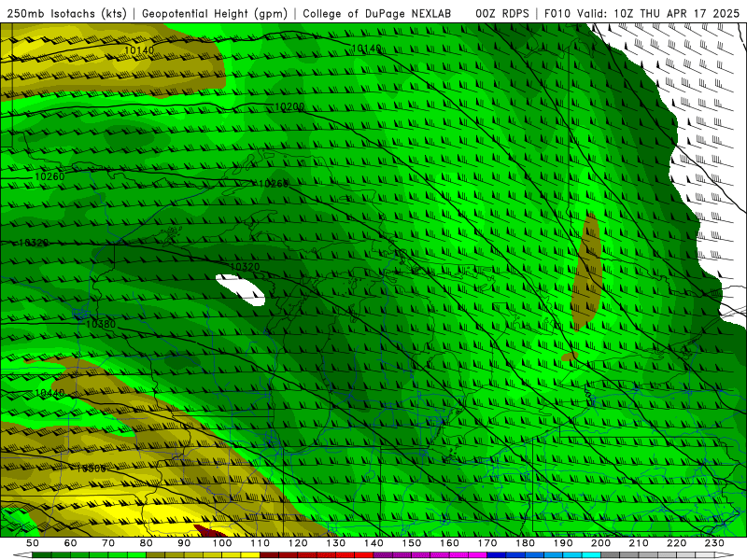
Task: Click the 200 value on the color scale
Action: pyautogui.click(x=600, y=543)
